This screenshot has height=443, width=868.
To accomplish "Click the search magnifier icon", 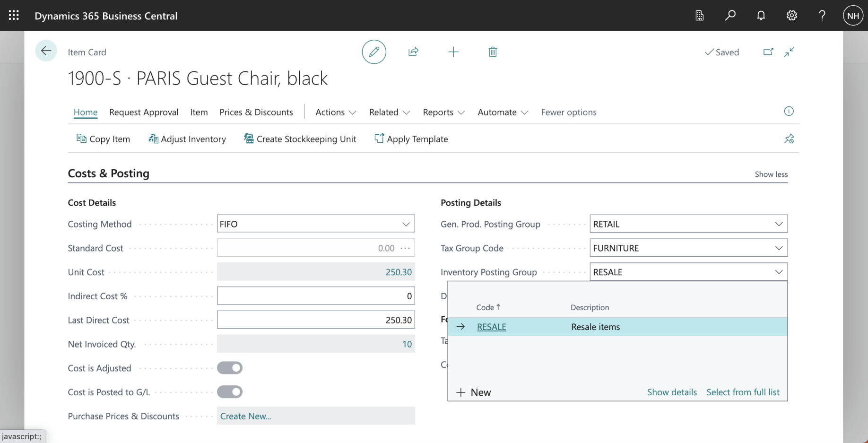I will click(x=730, y=16).
